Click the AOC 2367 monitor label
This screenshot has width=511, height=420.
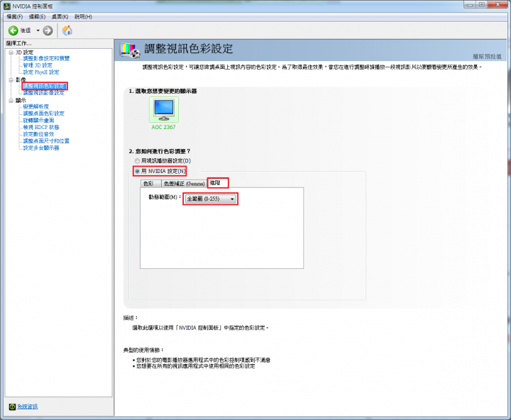click(164, 127)
